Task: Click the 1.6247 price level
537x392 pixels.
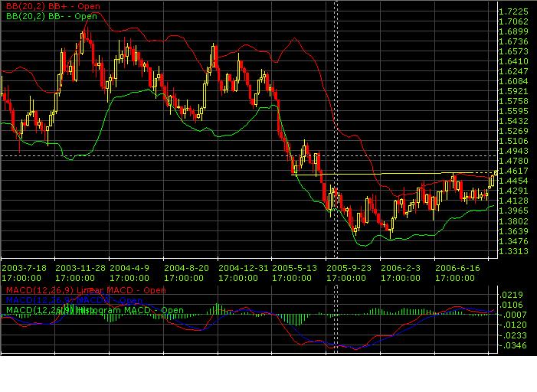Action: coord(513,71)
